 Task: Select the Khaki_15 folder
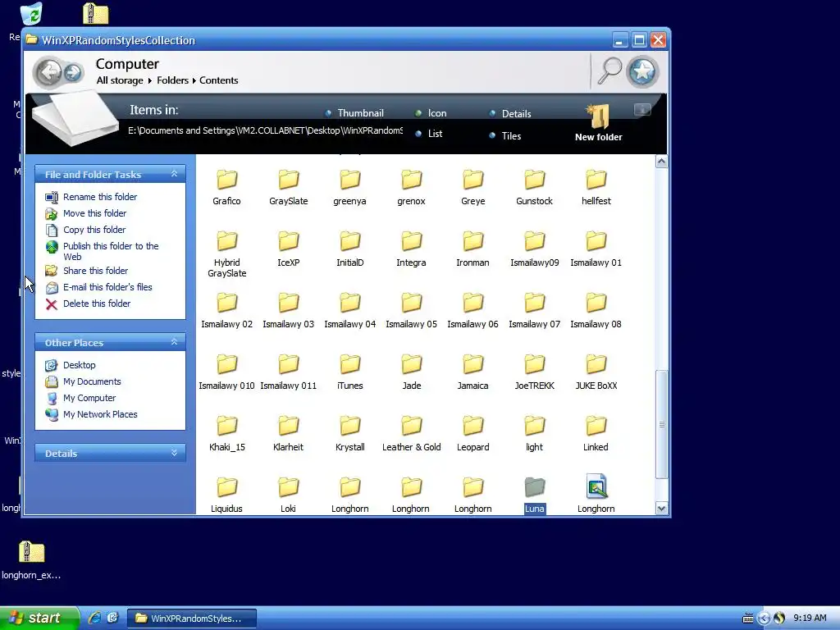pyautogui.click(x=226, y=434)
